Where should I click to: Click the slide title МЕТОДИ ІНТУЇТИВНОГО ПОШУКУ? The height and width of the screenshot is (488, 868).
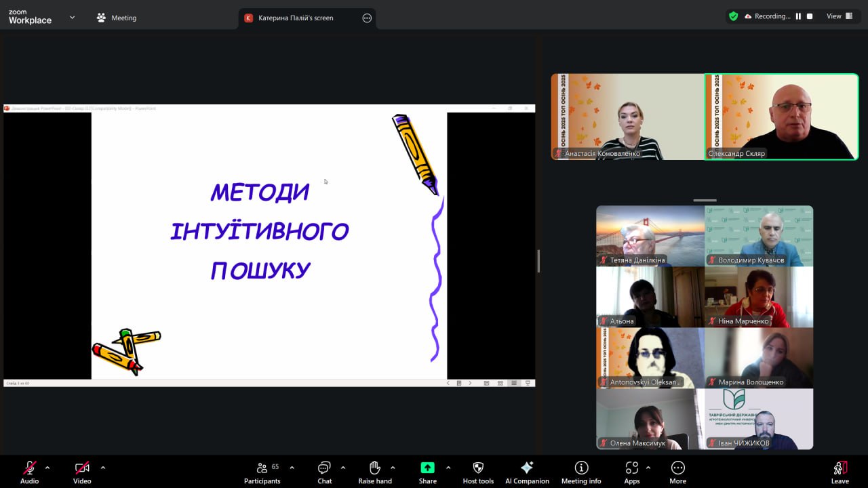(x=260, y=231)
